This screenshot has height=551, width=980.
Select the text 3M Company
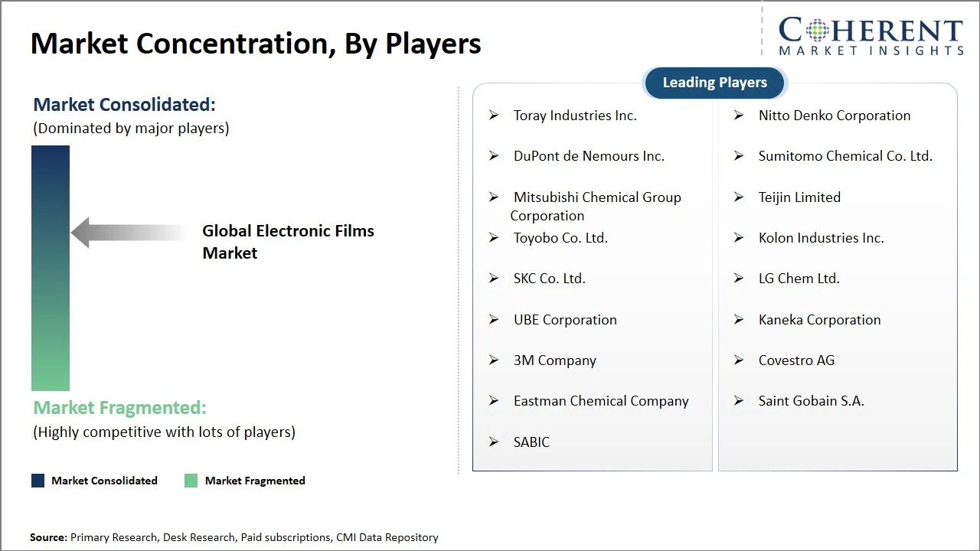tap(555, 360)
